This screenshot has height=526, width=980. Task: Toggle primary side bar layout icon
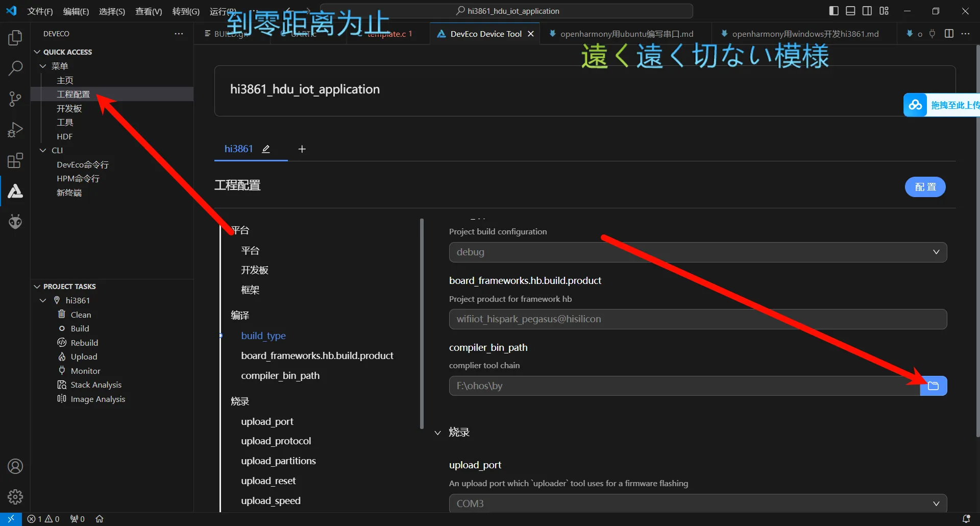point(834,11)
